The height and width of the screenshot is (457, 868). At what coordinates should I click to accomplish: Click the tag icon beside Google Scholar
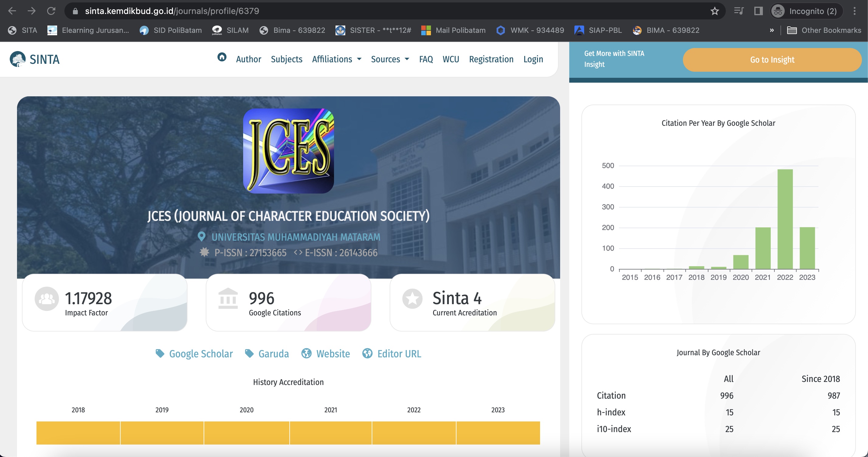coord(160,353)
